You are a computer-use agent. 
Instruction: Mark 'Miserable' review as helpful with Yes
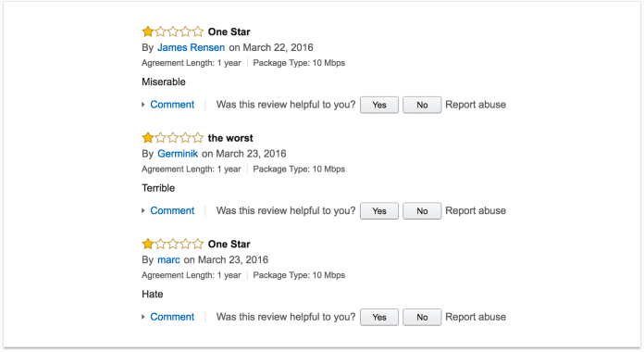pyautogui.click(x=379, y=105)
